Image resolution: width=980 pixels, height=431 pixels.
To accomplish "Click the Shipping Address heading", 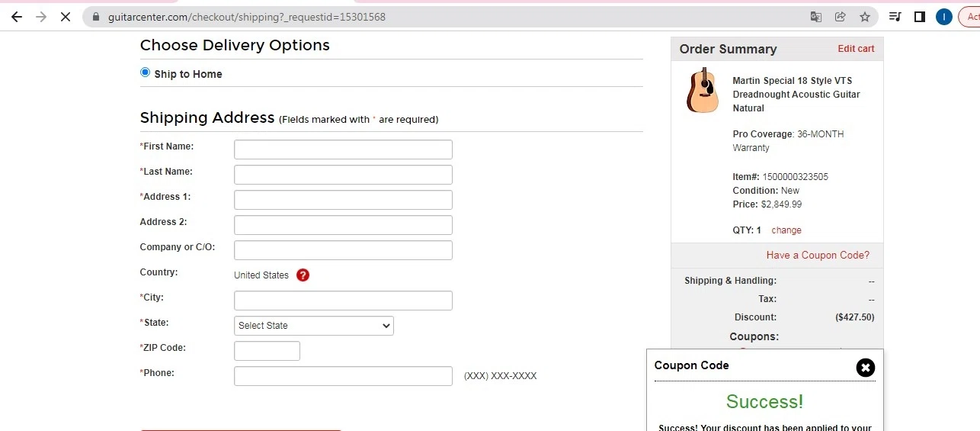I will pos(207,117).
